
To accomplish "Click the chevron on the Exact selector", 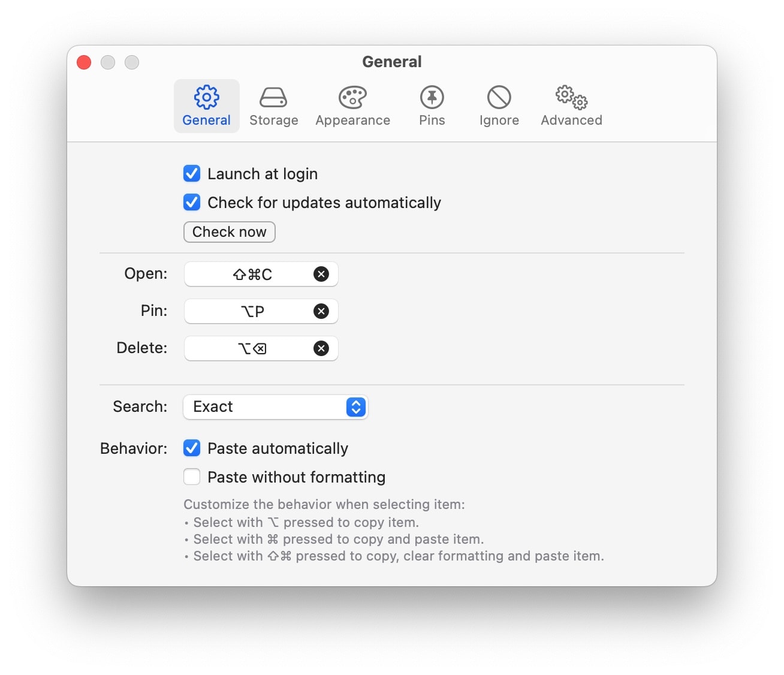I will coord(356,407).
